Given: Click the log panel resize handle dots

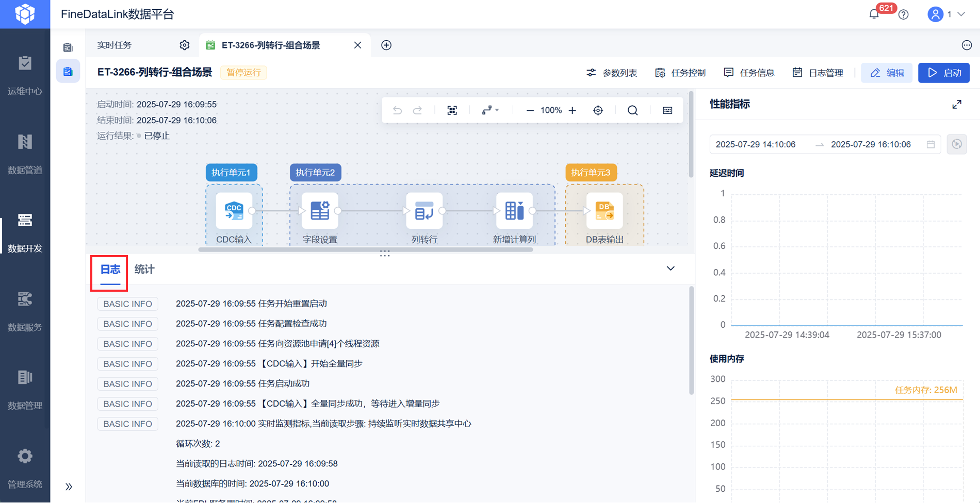Looking at the screenshot, I should pyautogui.click(x=385, y=254).
